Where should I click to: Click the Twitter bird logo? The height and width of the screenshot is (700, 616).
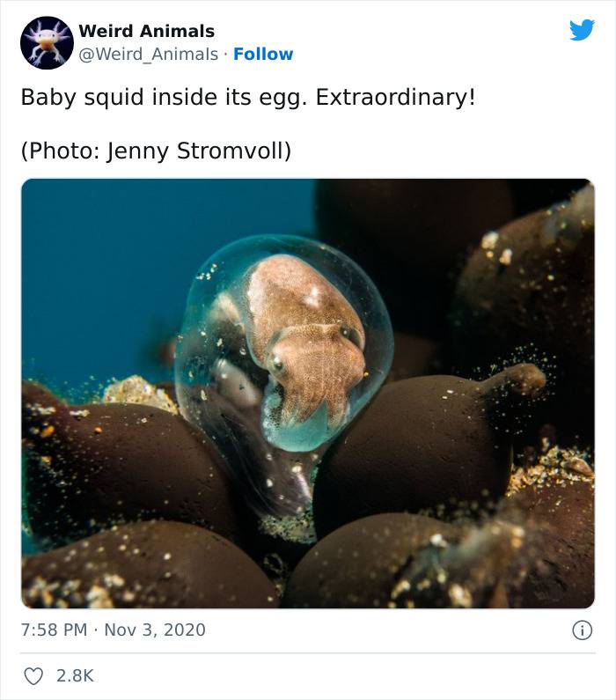click(582, 30)
